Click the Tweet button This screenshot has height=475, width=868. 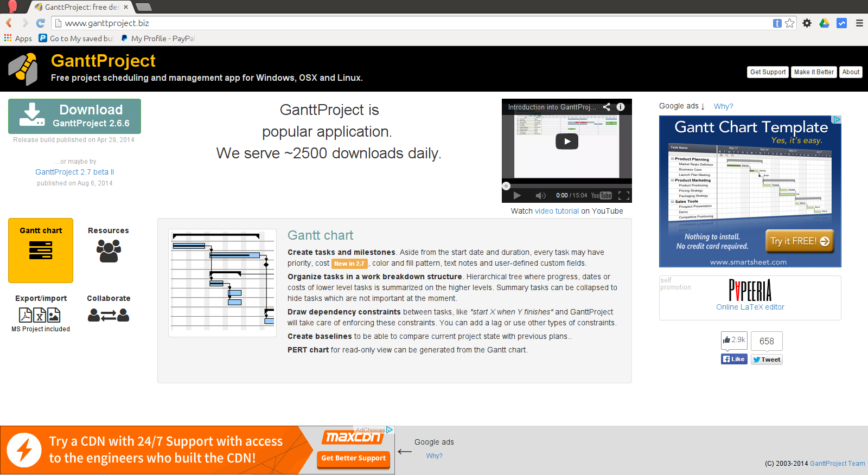point(767,360)
